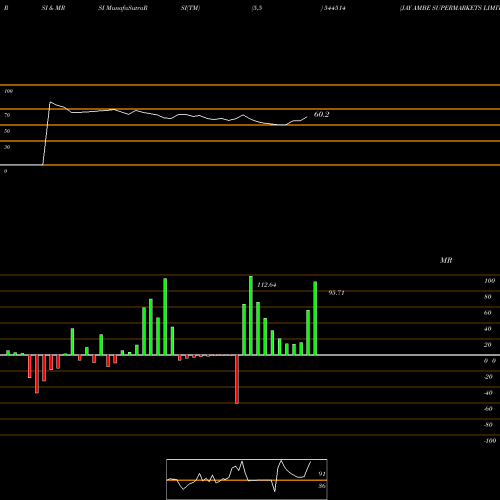Click the MR axis label '-80'
This screenshot has width=500, height=500.
point(488,425)
